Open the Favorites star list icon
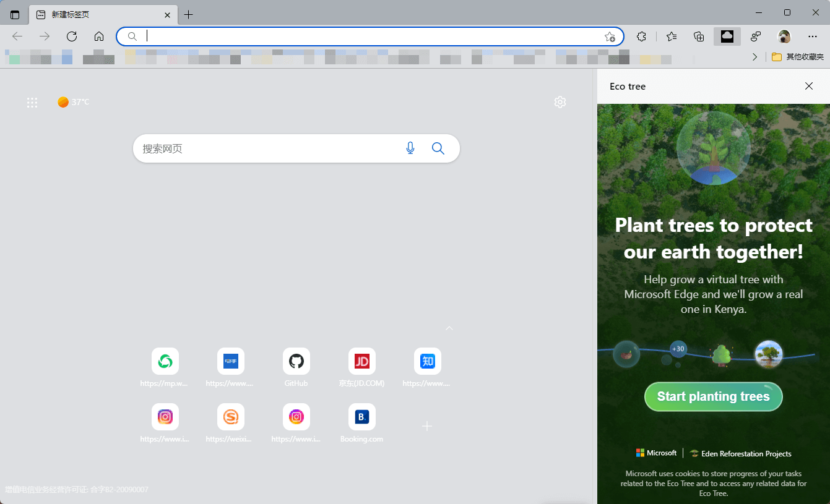Screen dimensions: 830x504 pos(672,36)
